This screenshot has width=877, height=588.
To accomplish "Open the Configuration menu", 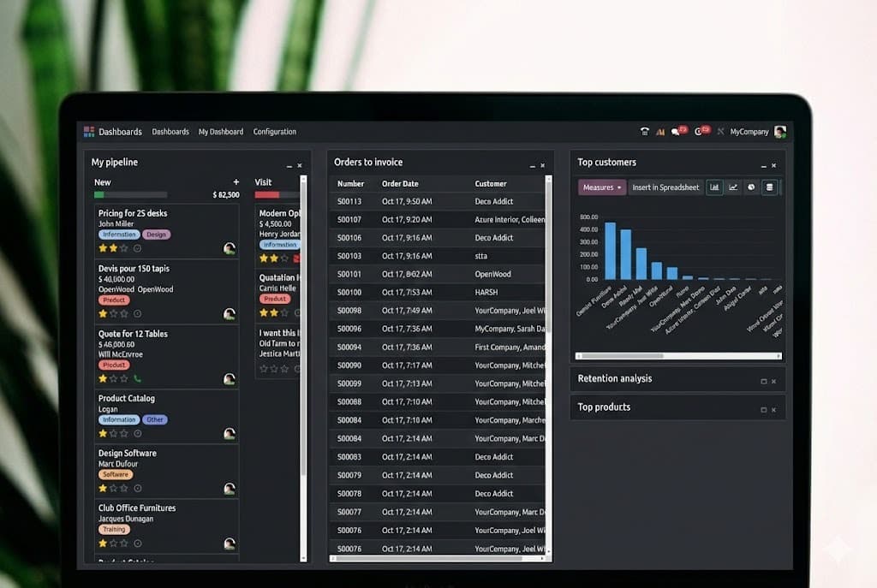I will [x=274, y=131].
